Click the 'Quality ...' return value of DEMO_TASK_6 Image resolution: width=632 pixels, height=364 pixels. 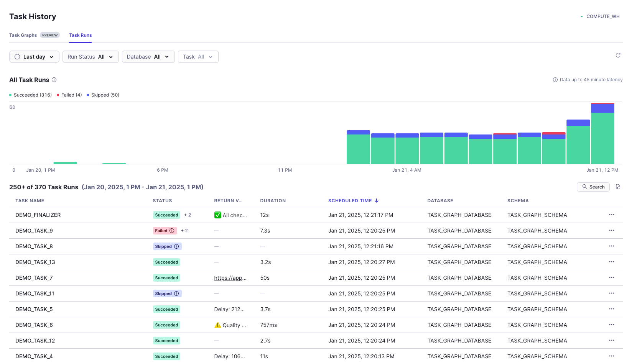click(x=230, y=325)
